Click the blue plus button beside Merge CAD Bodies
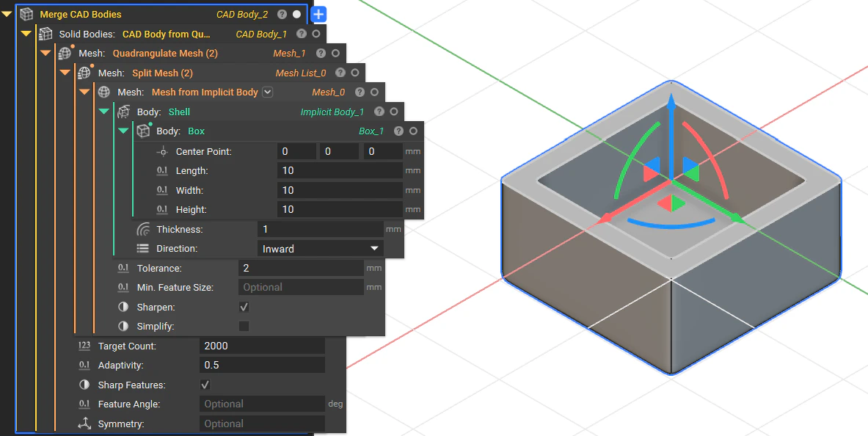 pos(319,15)
